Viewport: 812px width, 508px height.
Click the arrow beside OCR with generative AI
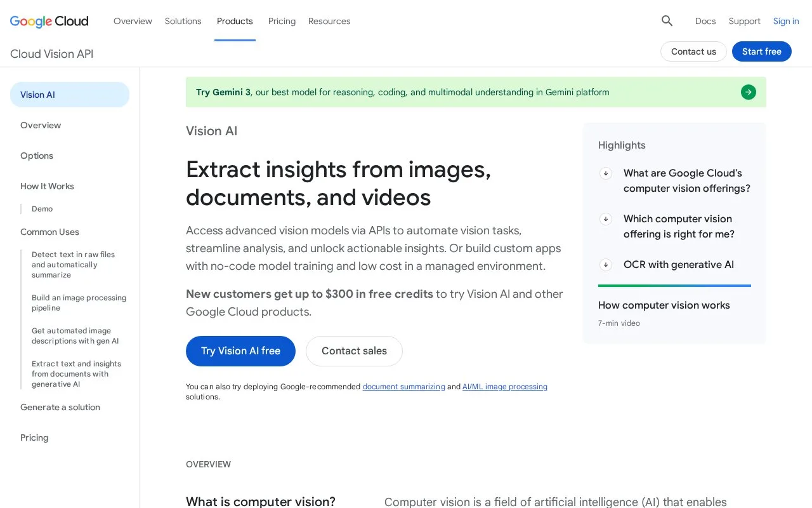click(x=606, y=265)
